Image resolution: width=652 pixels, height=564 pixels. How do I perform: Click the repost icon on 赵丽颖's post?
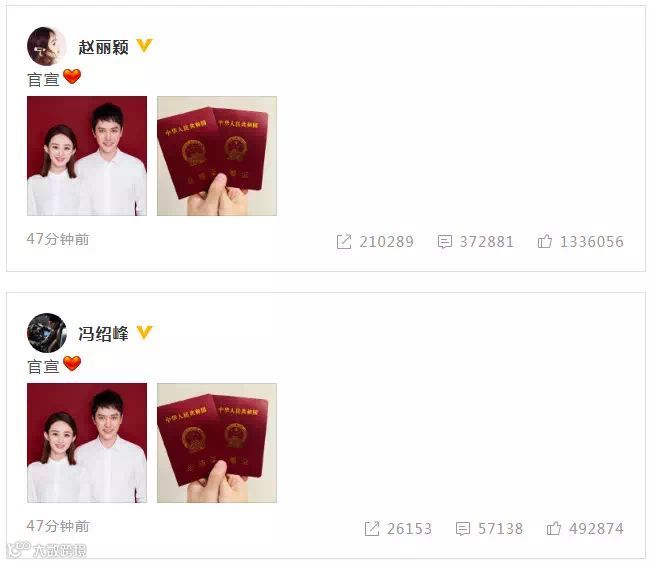(x=344, y=242)
